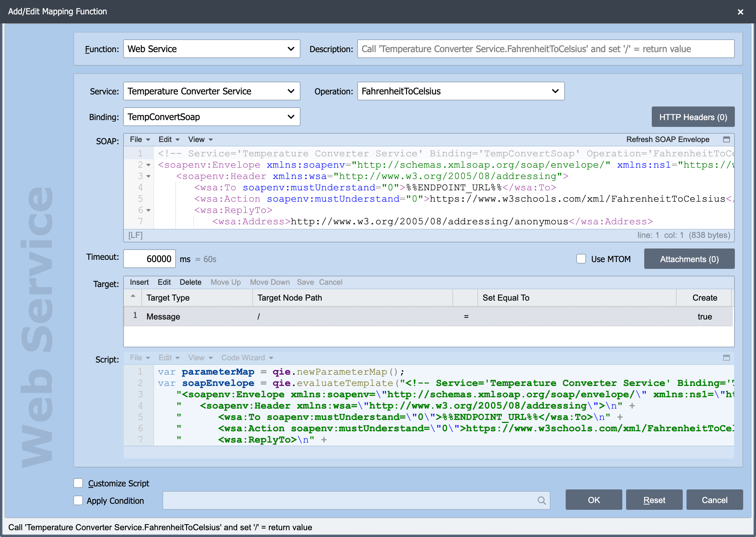Expand the Operation dropdown FahrenheitToCelsius
The height and width of the screenshot is (537, 756).
point(461,91)
